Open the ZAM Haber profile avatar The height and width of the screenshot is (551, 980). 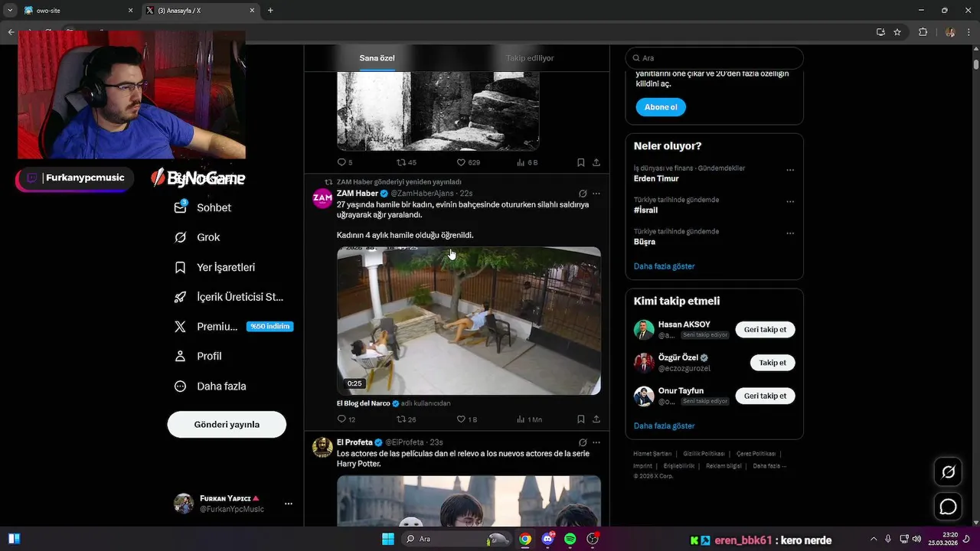tap(322, 198)
